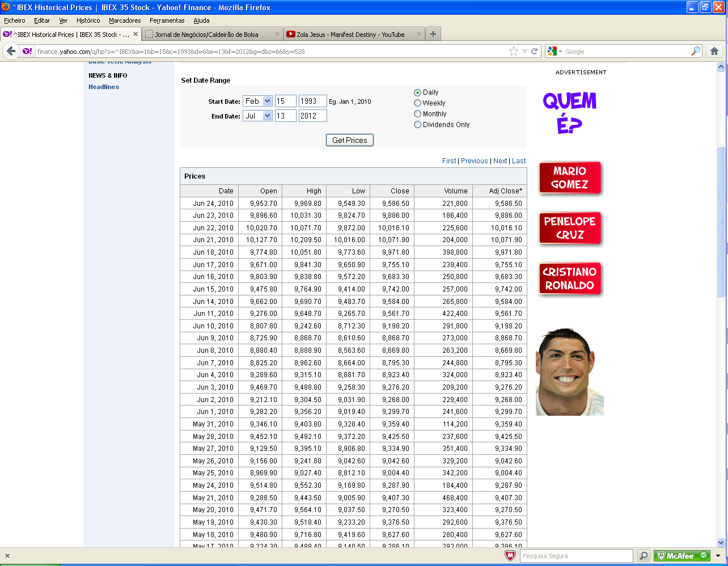Close the Zola Jesus YouTube tab

click(x=420, y=34)
